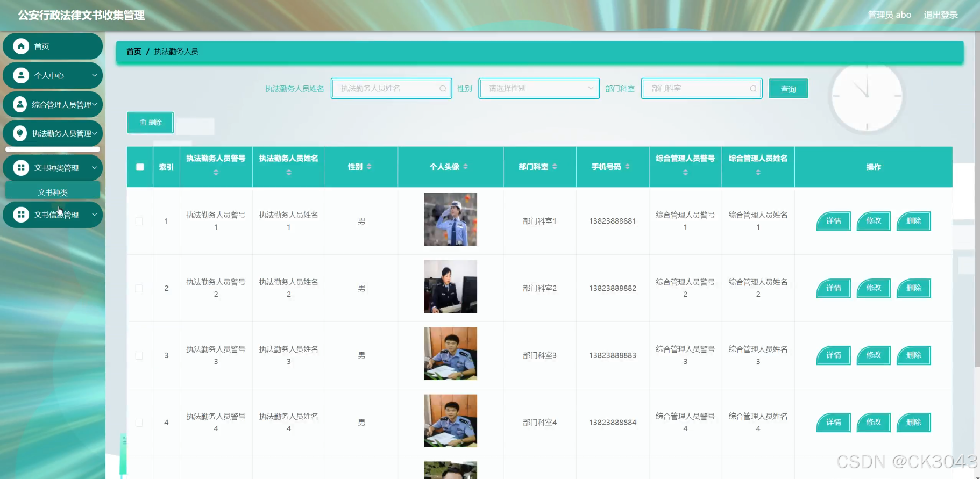The width and height of the screenshot is (980, 479).
Task: Click 删除 for row 2
Action: pos(913,288)
